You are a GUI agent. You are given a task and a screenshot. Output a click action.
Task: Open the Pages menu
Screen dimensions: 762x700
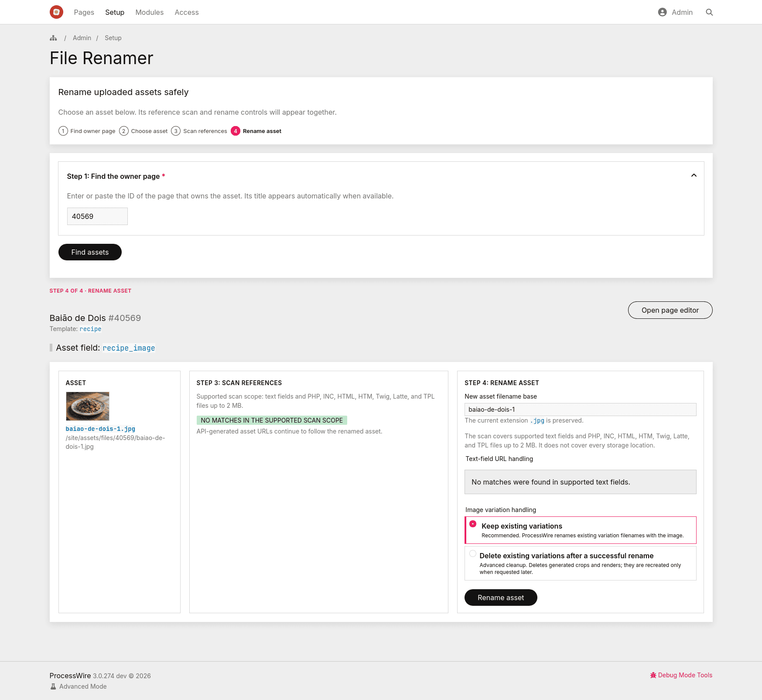[84, 12]
